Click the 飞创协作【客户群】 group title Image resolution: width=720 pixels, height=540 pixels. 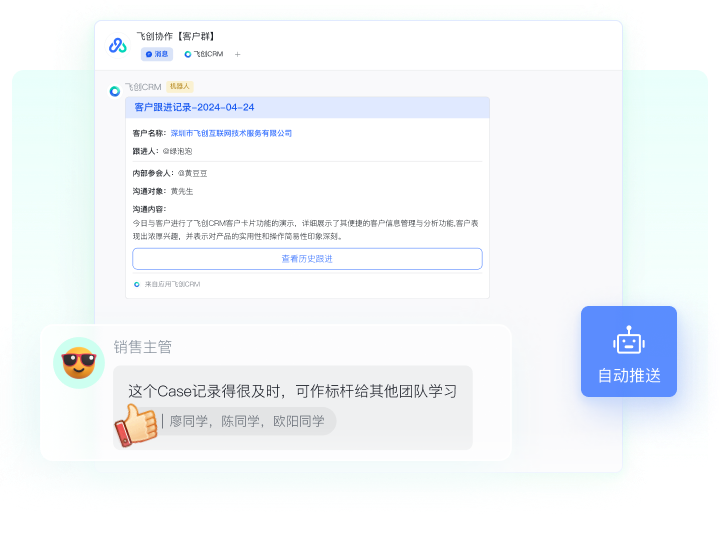(176, 36)
